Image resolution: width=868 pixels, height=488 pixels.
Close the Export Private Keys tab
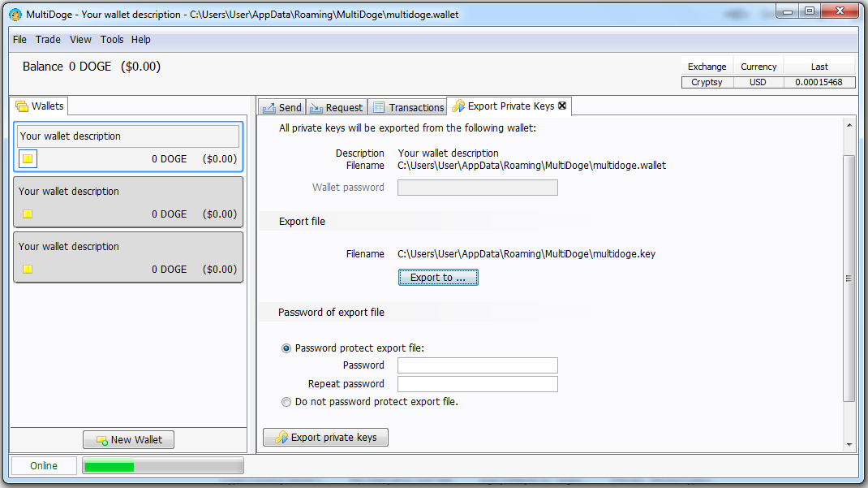pos(562,106)
